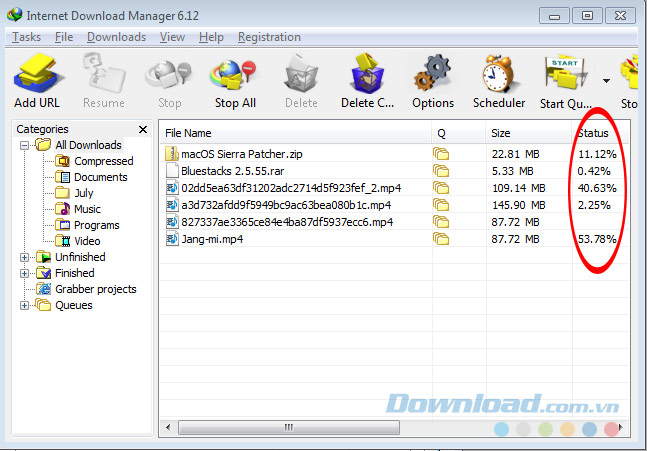
Task: Select the All Downloads category
Action: click(x=88, y=145)
